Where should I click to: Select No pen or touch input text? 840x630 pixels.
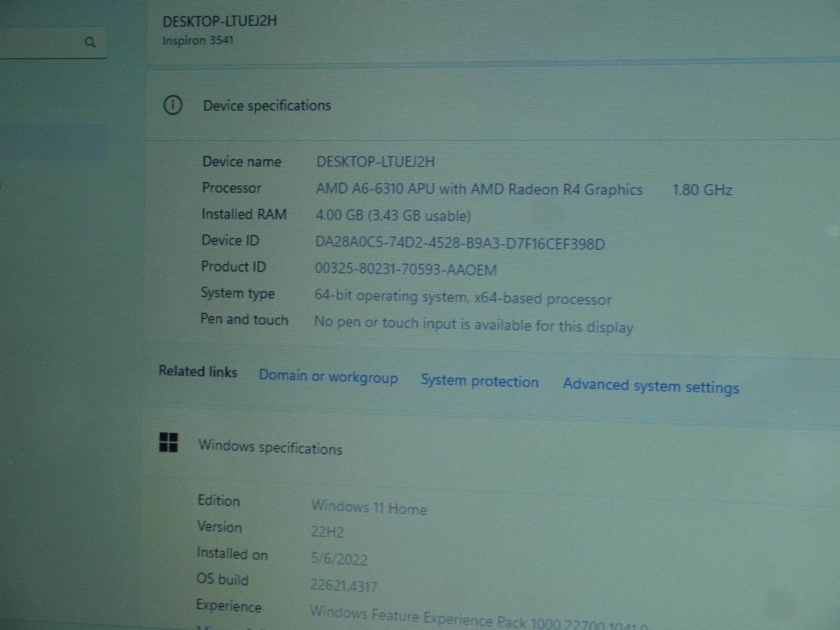(474, 324)
